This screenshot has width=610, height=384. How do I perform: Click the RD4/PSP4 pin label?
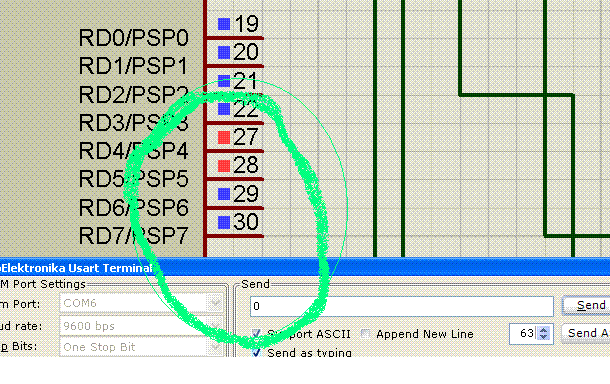[133, 151]
